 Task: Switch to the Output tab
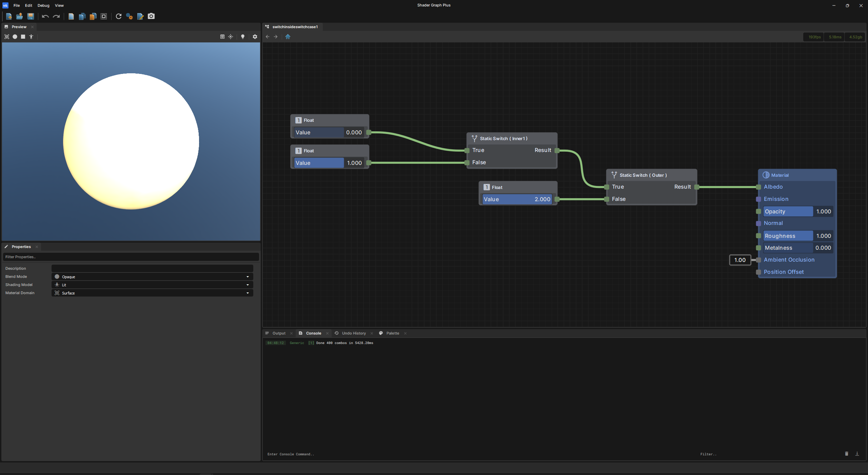point(279,333)
